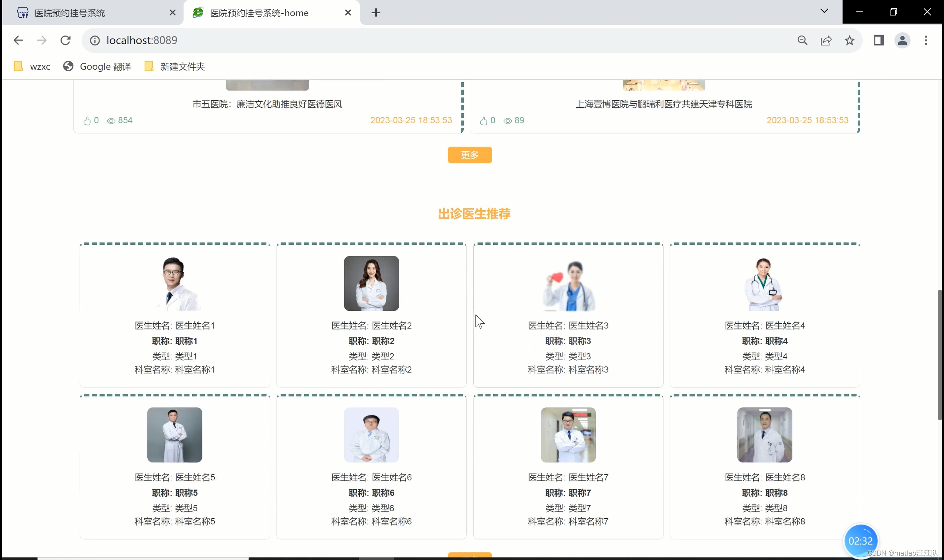Open the zoom magnifier icon in address bar
The height and width of the screenshot is (560, 944).
pyautogui.click(x=802, y=41)
